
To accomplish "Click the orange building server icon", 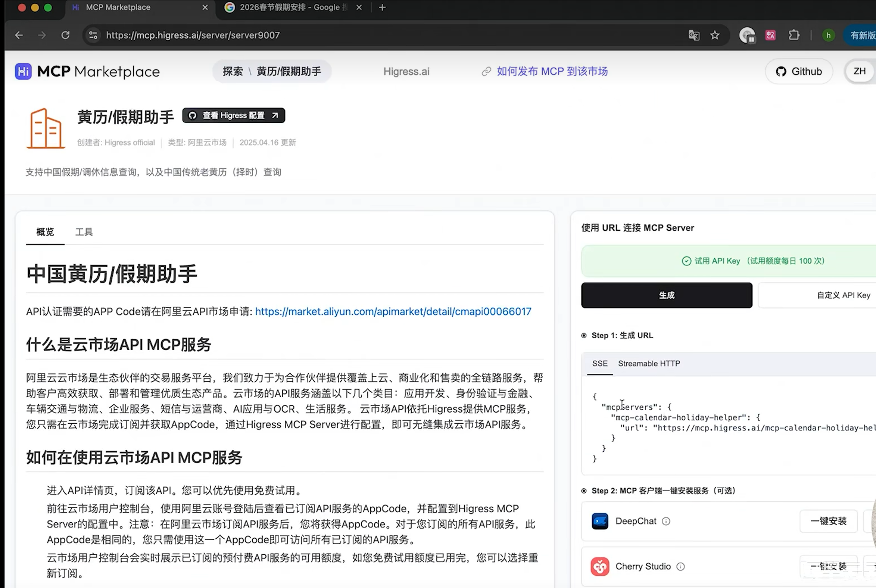I will coord(46,128).
